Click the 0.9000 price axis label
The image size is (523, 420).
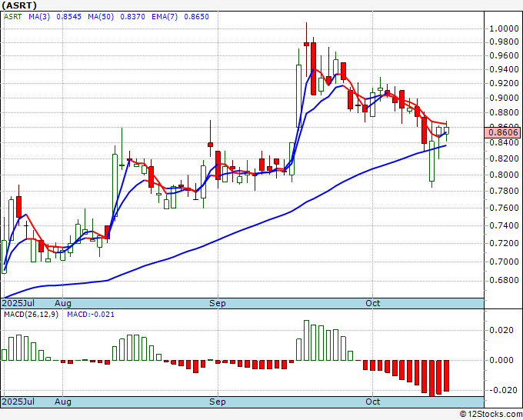point(504,98)
